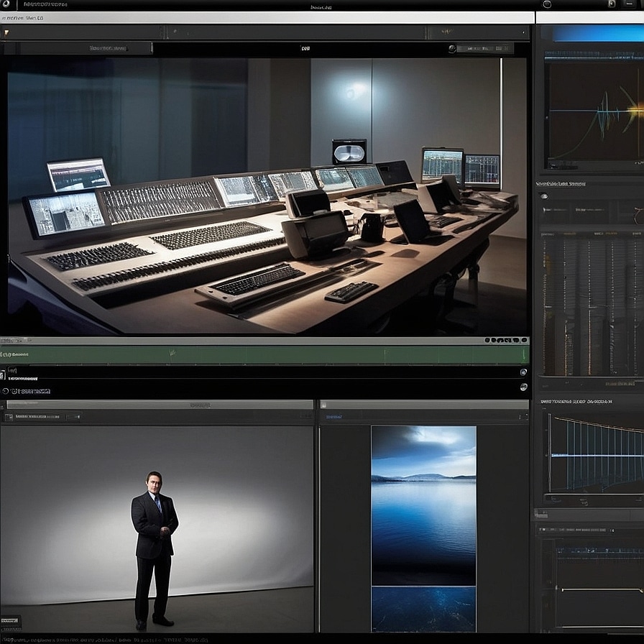
Task: Select header tab above the lake image panel
Action: (x=424, y=405)
